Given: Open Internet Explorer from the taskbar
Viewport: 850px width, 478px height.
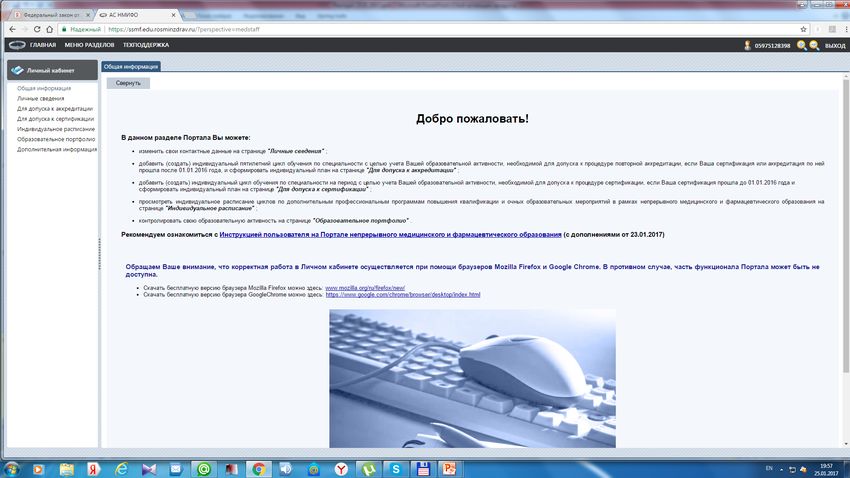Looking at the screenshot, I should pos(121,469).
